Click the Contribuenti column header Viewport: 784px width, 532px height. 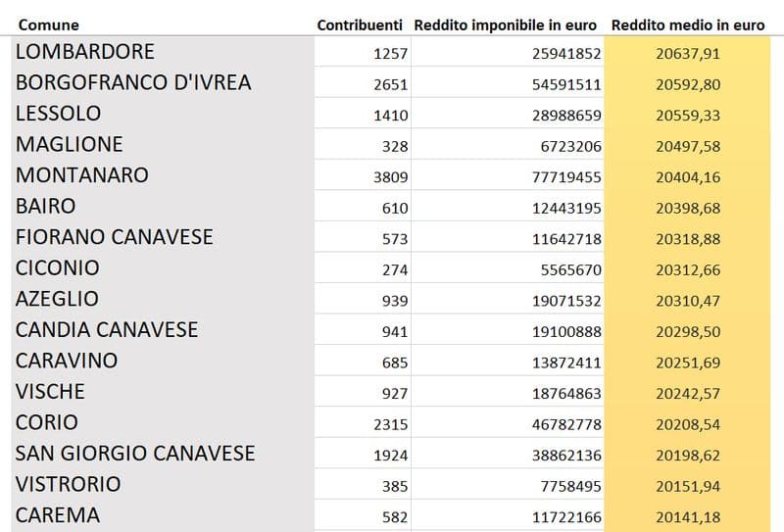pos(360,24)
